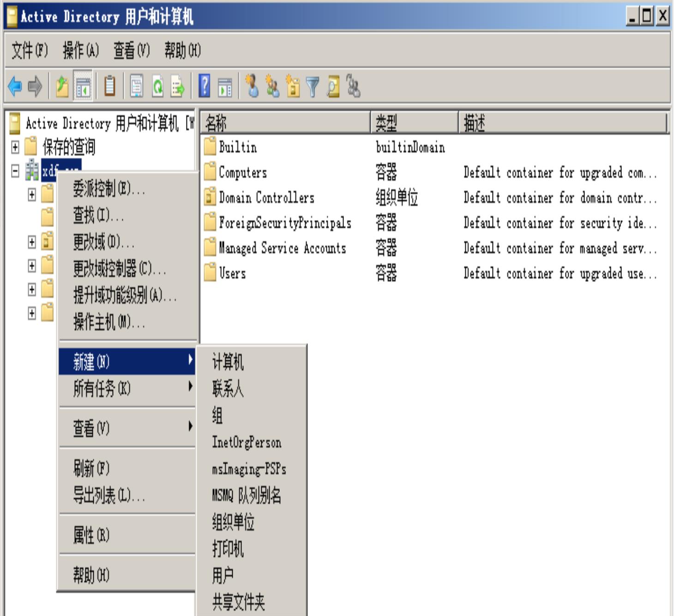Select 共享文件夹 in the New submenu

coord(252,602)
